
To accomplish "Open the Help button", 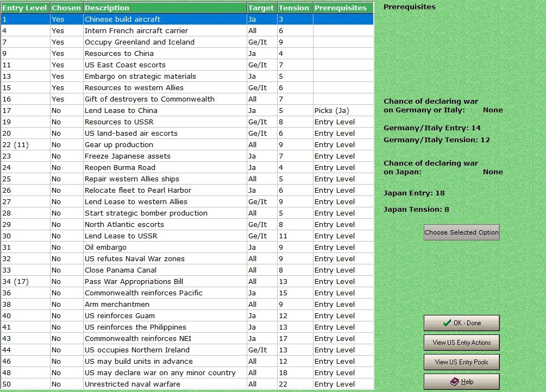I will tap(461, 382).
